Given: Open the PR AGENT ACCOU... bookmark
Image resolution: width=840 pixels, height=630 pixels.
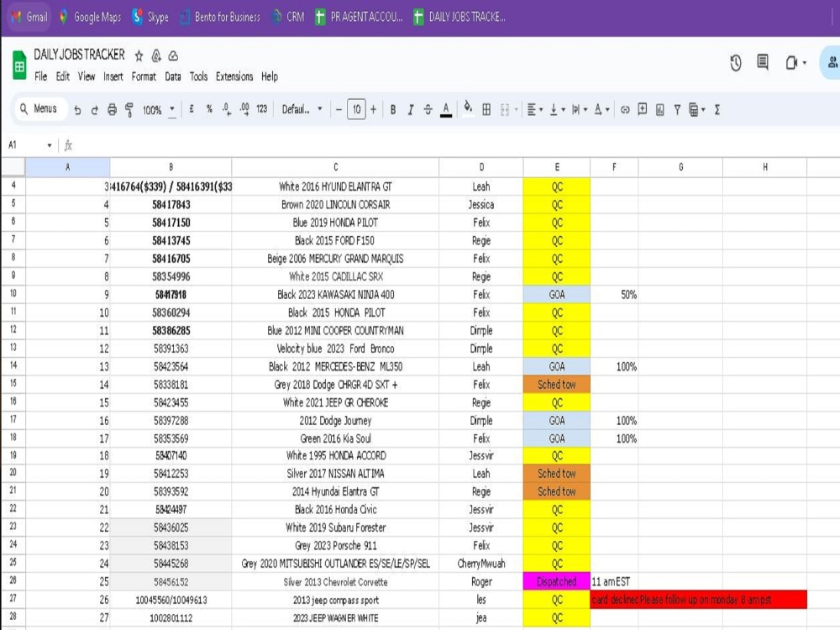Looking at the screenshot, I should pyautogui.click(x=359, y=17).
